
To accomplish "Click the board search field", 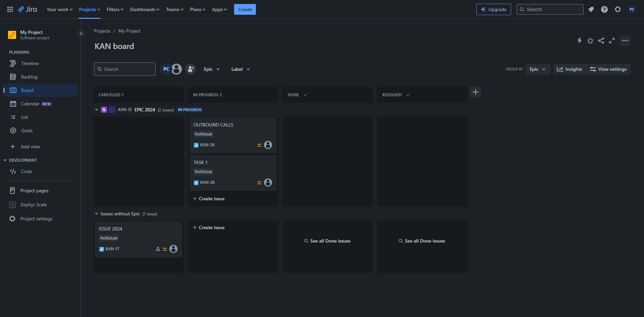I will click(x=125, y=69).
